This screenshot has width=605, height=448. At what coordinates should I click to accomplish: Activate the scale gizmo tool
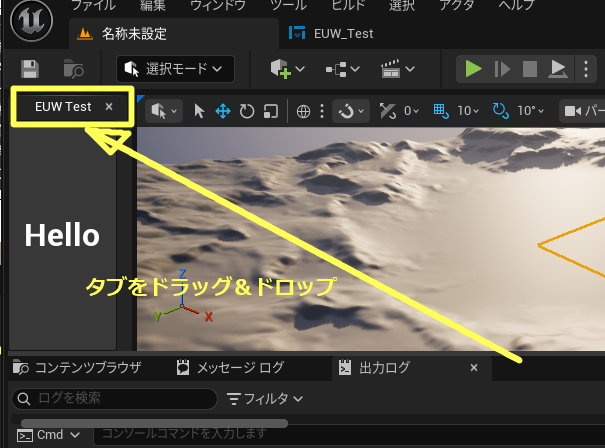coord(269,111)
